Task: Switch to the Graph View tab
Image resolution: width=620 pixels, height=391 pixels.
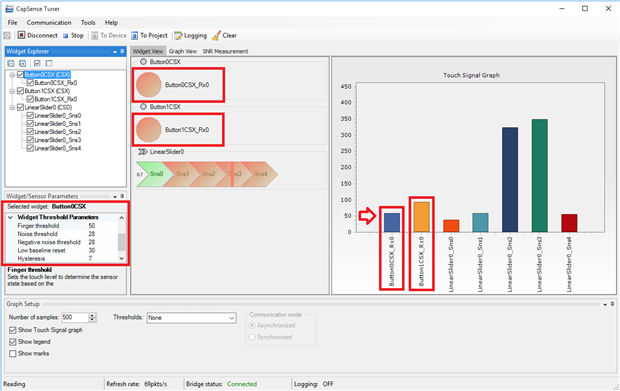Action: tap(183, 51)
